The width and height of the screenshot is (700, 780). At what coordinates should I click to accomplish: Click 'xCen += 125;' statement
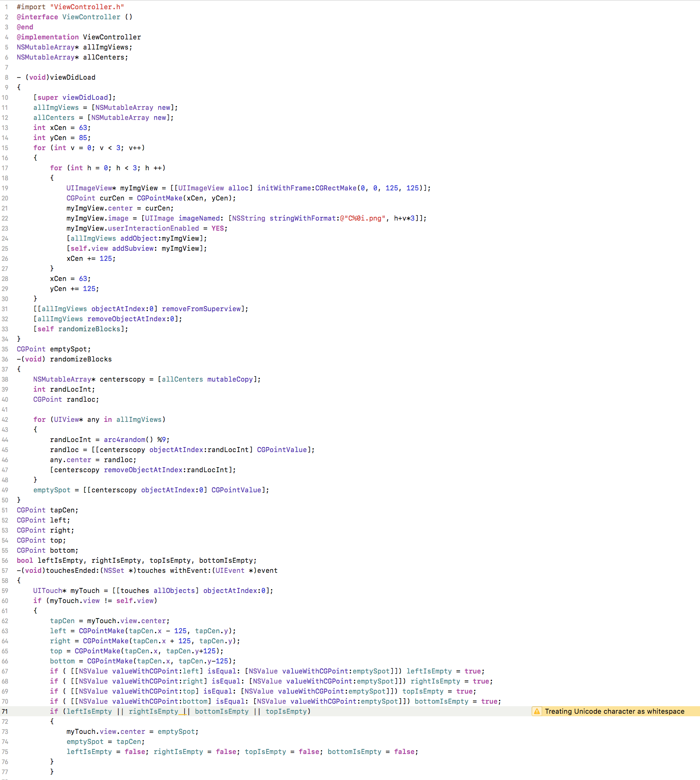coord(91,258)
